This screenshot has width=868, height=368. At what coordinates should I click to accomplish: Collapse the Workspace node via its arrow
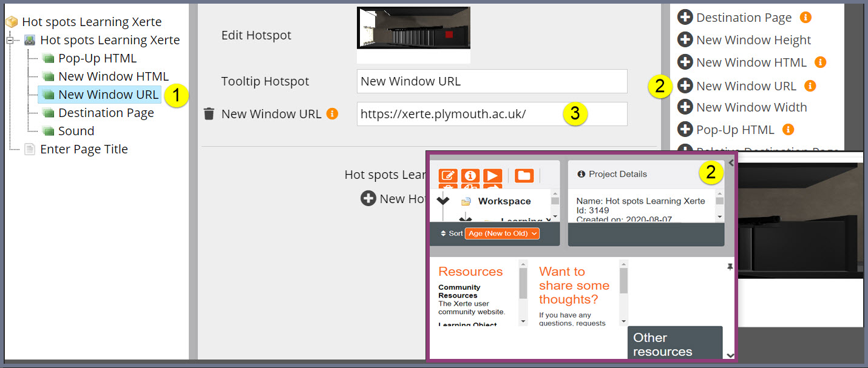442,201
